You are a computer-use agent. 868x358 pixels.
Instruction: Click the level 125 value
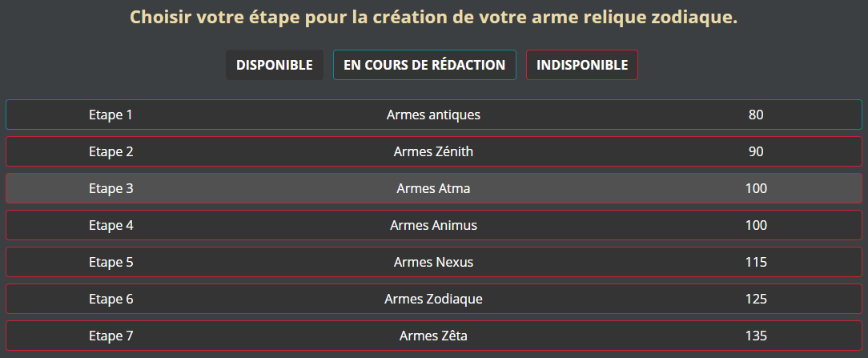point(756,299)
